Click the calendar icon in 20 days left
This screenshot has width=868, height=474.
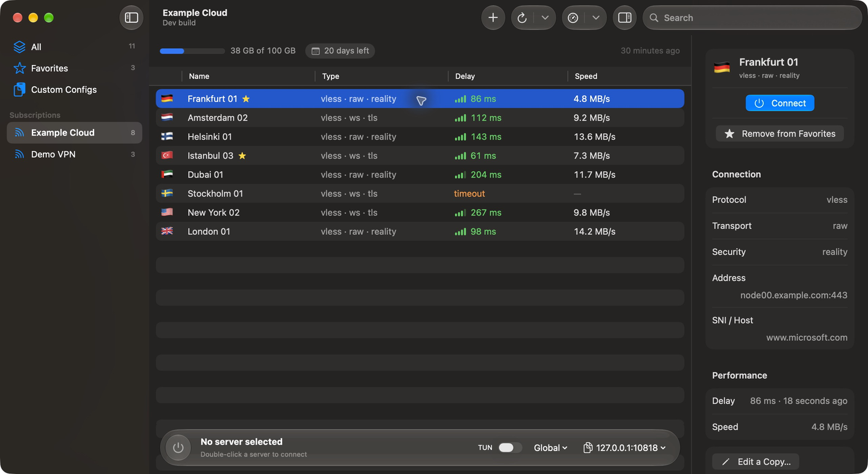coord(315,51)
